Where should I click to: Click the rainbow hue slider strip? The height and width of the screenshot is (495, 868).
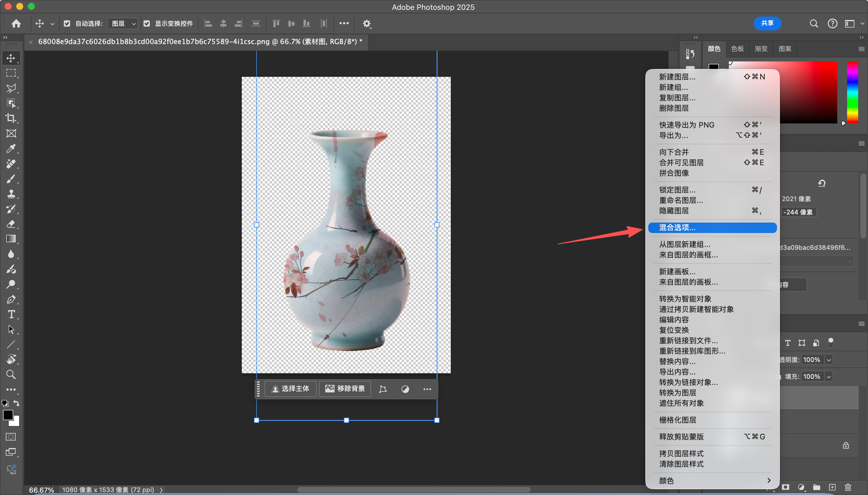point(852,92)
